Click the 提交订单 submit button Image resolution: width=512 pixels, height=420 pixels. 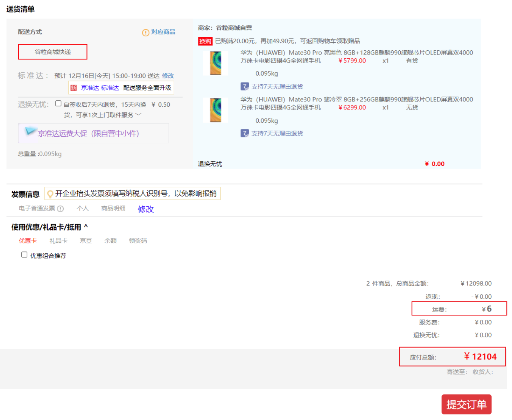(467, 404)
